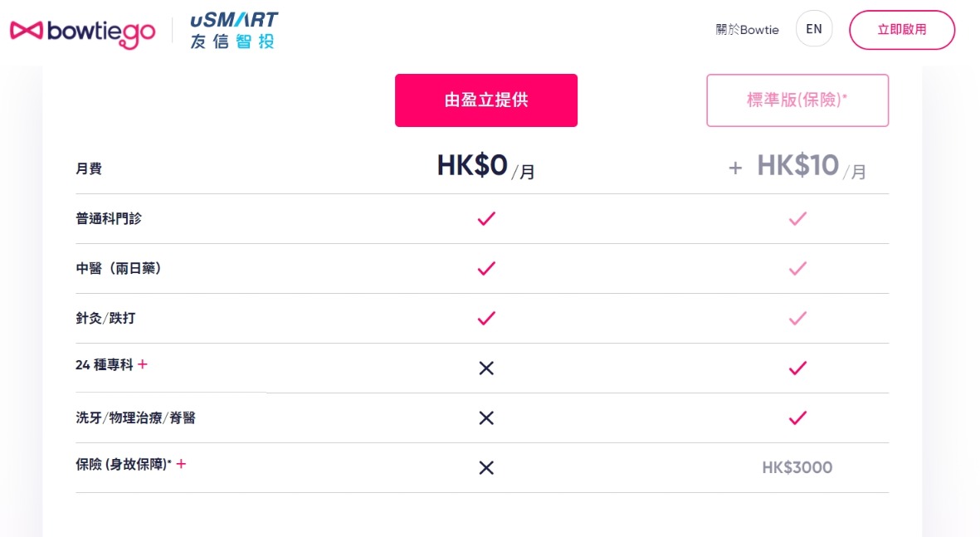Screen dimensions: 980x537
Task: Click the standard plan 洗牙 checkmark
Action: [797, 417]
